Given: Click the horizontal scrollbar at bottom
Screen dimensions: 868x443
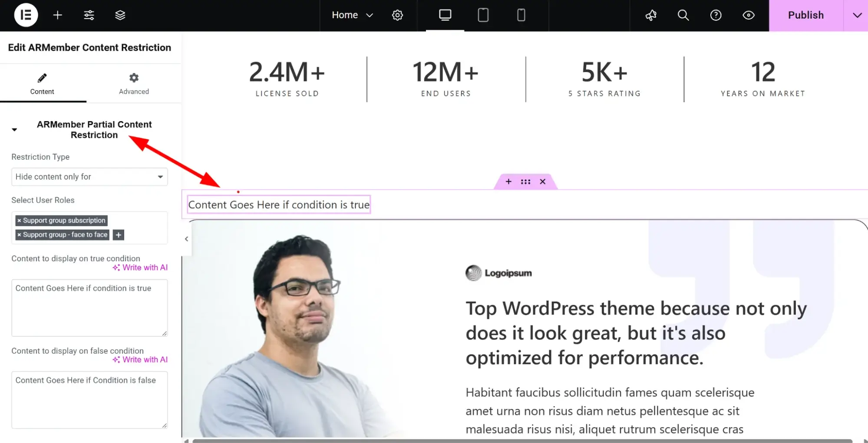Looking at the screenshot, I should [522, 441].
